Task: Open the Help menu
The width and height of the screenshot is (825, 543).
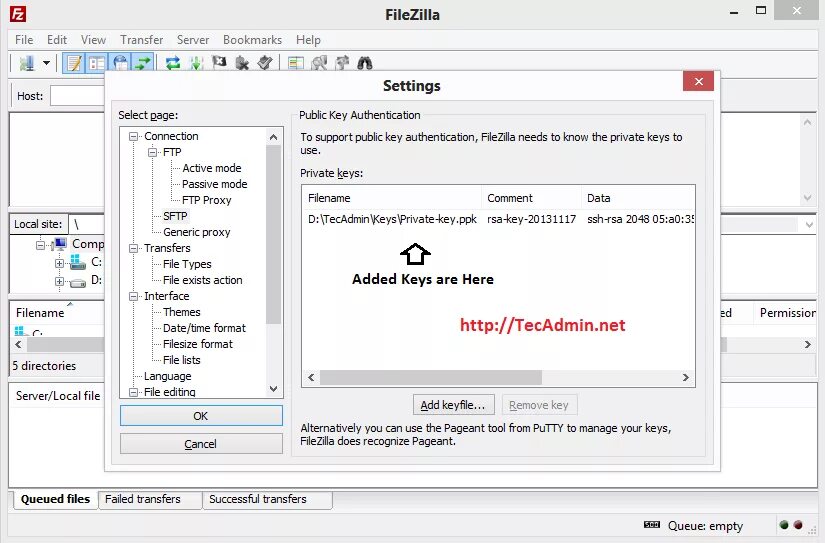Action: (308, 40)
